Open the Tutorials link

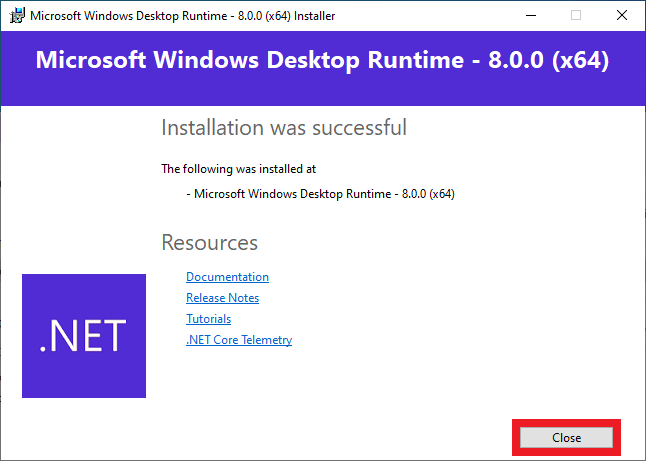click(208, 319)
